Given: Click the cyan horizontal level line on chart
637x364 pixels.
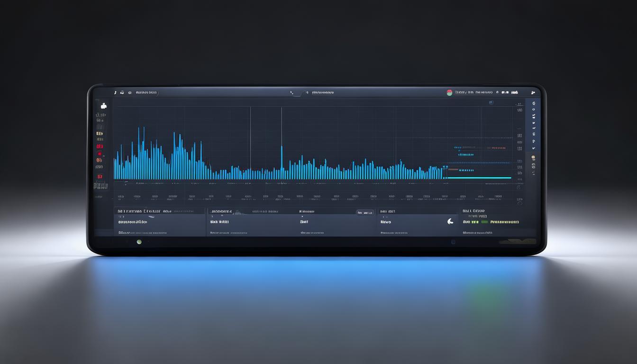Looking at the screenshot, I should click(x=479, y=178).
